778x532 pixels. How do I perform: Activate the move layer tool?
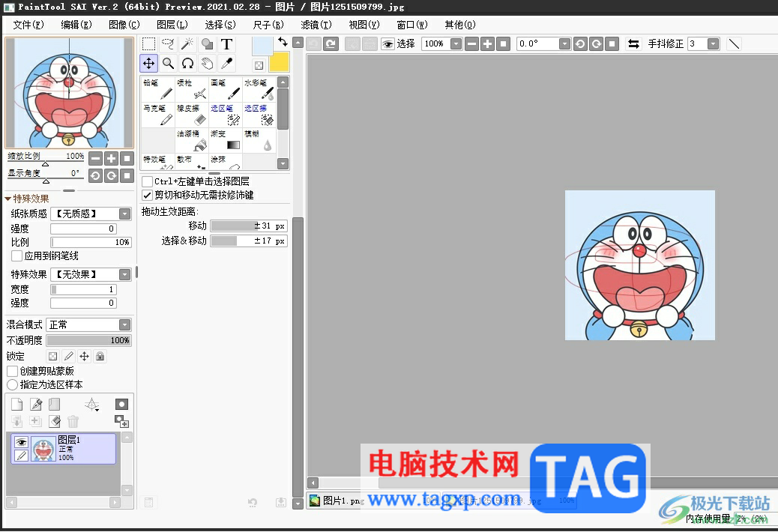148,64
